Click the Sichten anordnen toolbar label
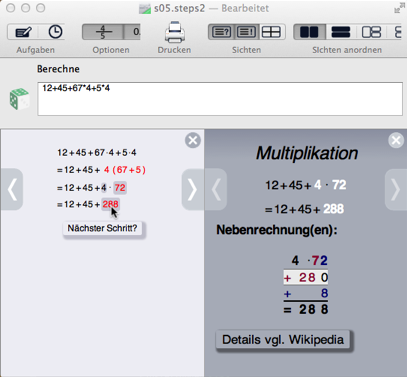Image resolution: width=407 pixels, height=377 pixels. [347, 50]
